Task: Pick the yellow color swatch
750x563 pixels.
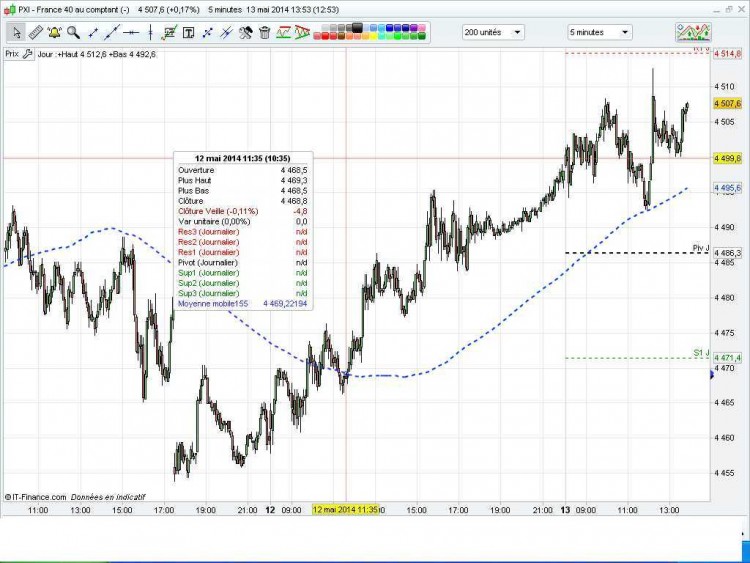Action: click(373, 36)
